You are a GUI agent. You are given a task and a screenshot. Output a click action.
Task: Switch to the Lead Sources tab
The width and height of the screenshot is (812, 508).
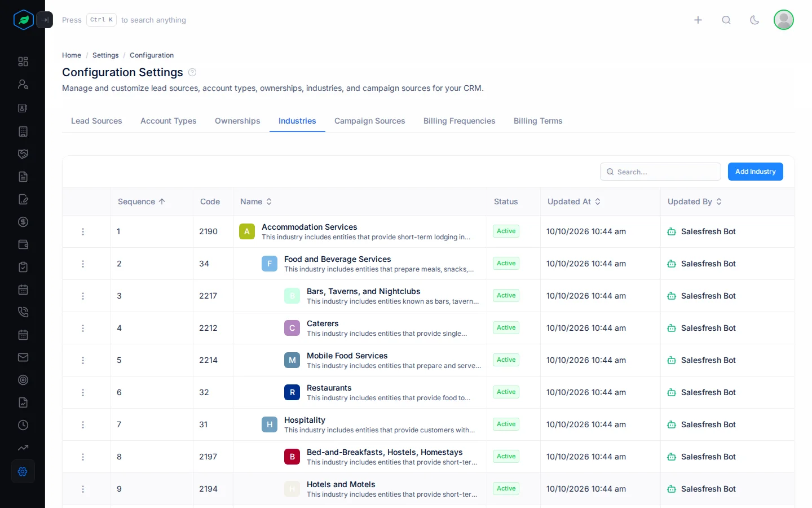96,121
